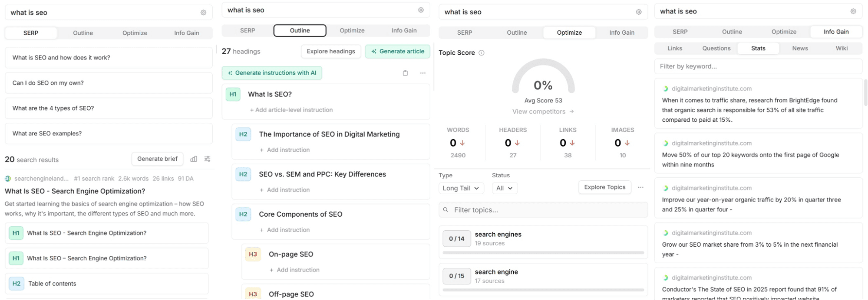Screen dimensions: 868x300
Task: Select question What are SEO examples?
Action: pyautogui.click(x=109, y=134)
